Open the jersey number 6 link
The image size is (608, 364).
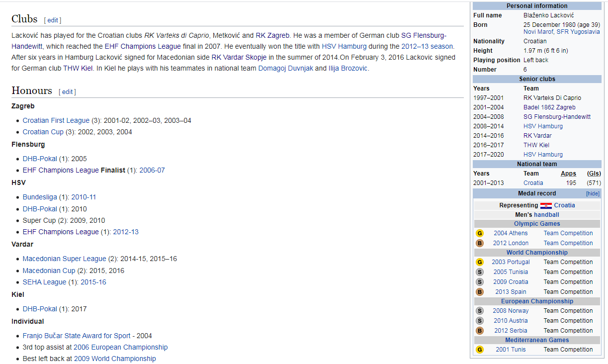(525, 70)
